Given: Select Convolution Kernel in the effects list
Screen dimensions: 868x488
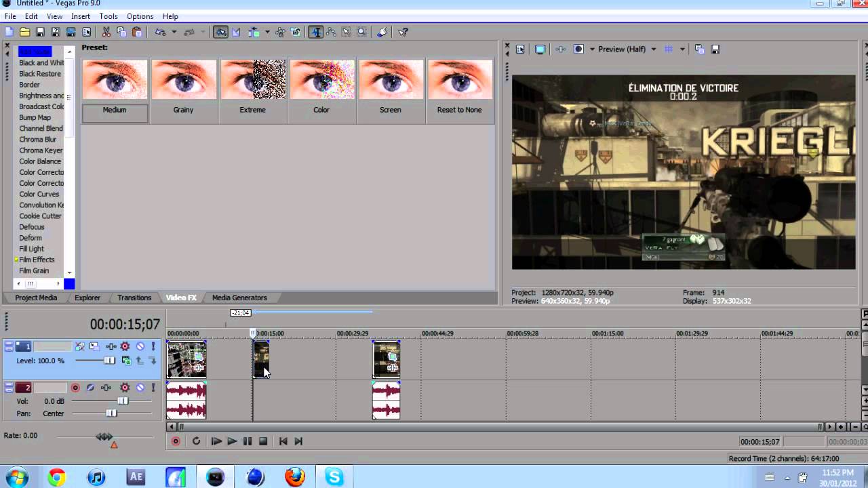Looking at the screenshot, I should click(x=41, y=205).
